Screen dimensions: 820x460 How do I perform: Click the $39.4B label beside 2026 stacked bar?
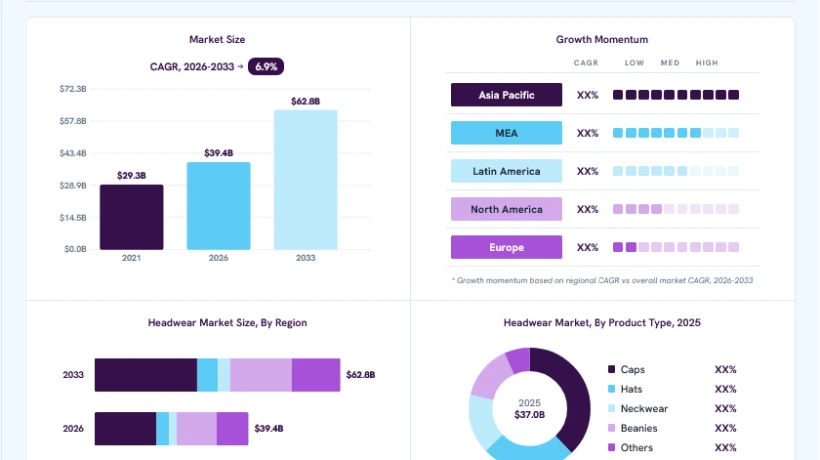click(269, 429)
